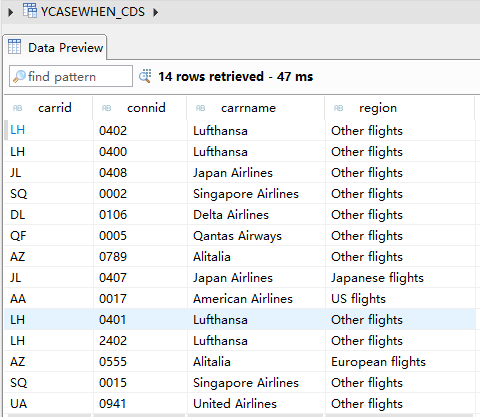Screen dimensions: 480x417
Task: Select Singapore Airlines cell in row 0015
Action: pyautogui.click(x=256, y=383)
